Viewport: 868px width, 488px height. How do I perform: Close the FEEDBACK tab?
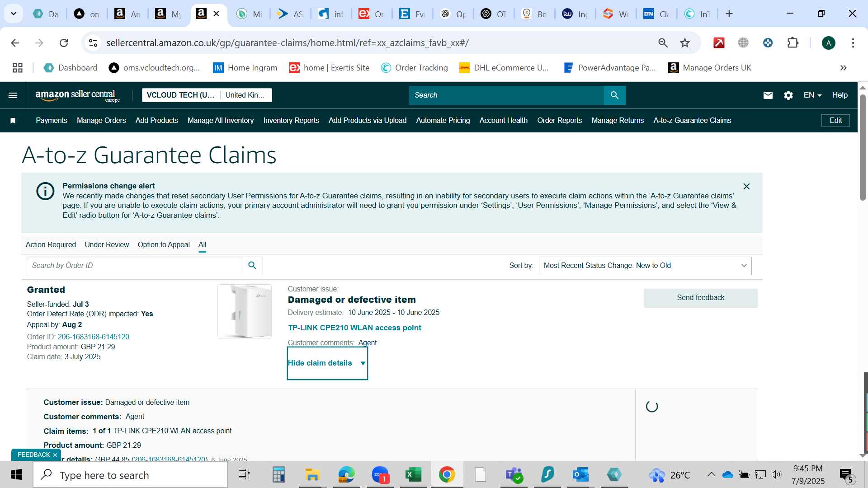point(55,455)
